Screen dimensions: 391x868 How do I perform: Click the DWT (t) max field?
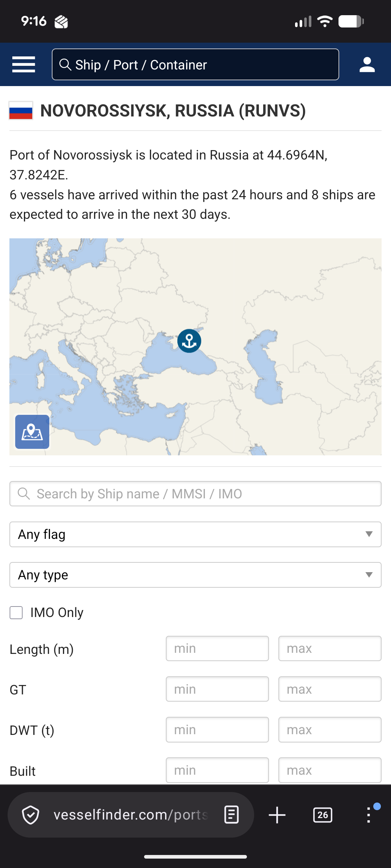coord(330,729)
